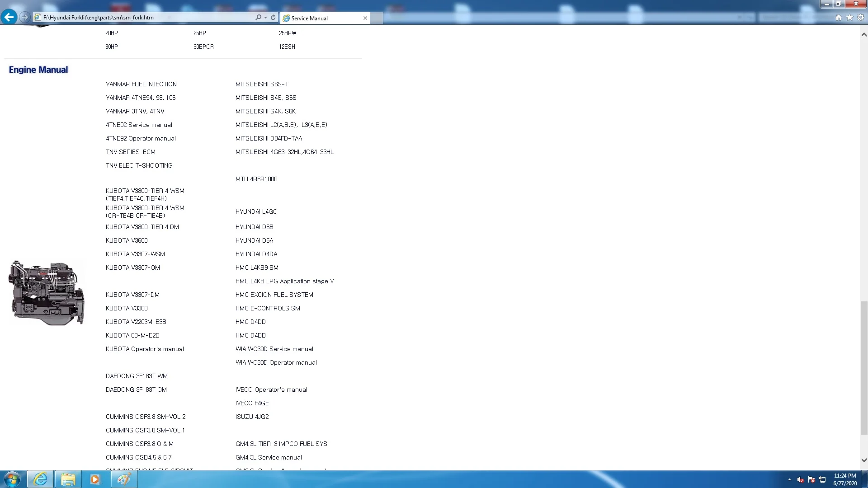Open the Paint taskbar icon
The width and height of the screenshot is (868, 488).
pyautogui.click(x=124, y=479)
